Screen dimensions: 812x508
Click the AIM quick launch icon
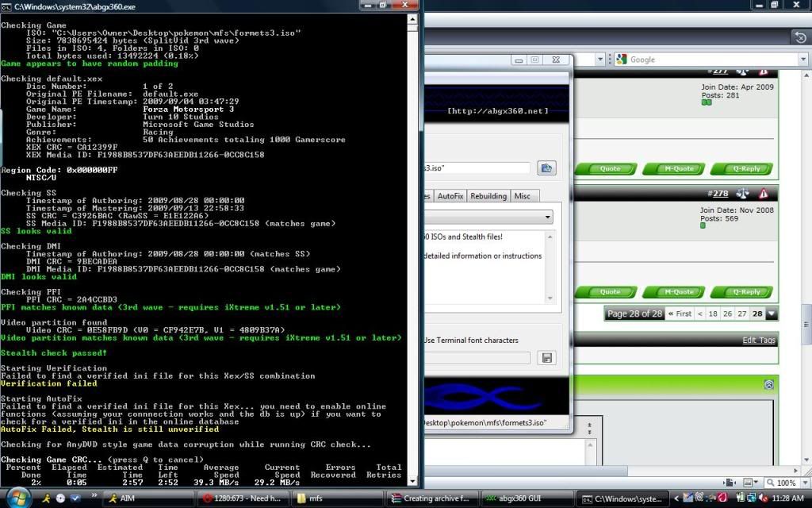(47, 498)
